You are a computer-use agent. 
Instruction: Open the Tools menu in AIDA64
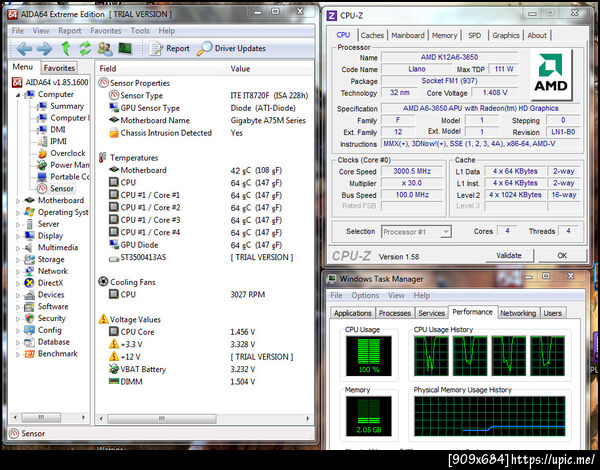pos(140,31)
